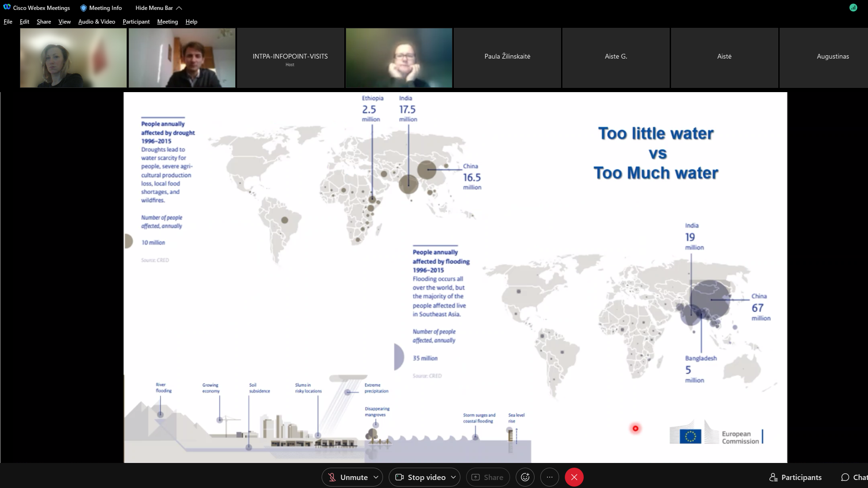The height and width of the screenshot is (488, 868).
Task: Collapse menu bar using the chevron
Action: (x=179, y=8)
